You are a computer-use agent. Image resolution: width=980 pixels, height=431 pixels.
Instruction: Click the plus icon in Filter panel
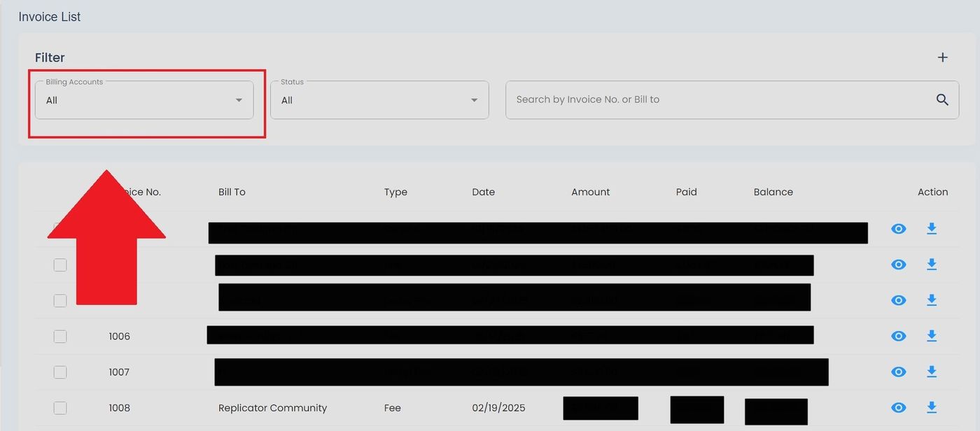click(x=942, y=57)
